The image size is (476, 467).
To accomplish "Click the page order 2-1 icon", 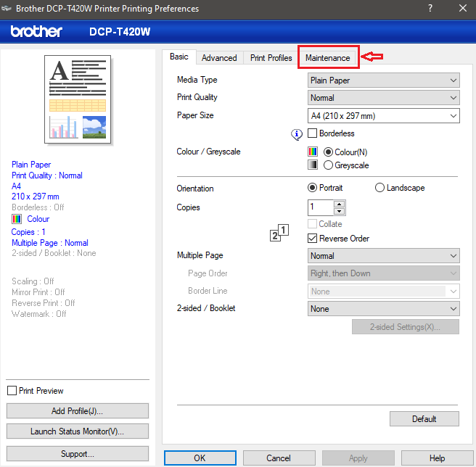I will (x=279, y=233).
